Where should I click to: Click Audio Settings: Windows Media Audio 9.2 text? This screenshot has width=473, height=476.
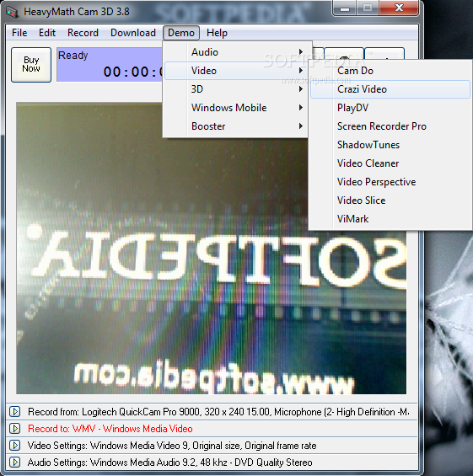tap(169, 463)
